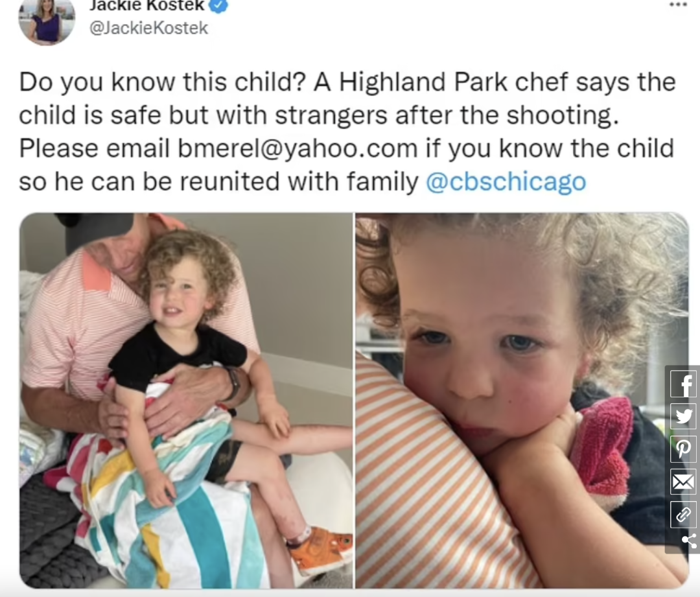Open Jackie Kostek's profile avatar
Screen dimensions: 700x597
[47, 20]
